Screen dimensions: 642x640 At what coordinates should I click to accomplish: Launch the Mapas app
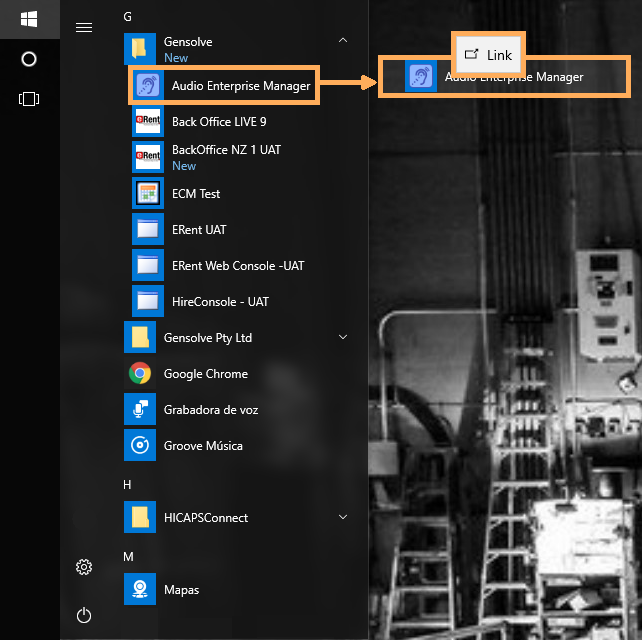181,590
